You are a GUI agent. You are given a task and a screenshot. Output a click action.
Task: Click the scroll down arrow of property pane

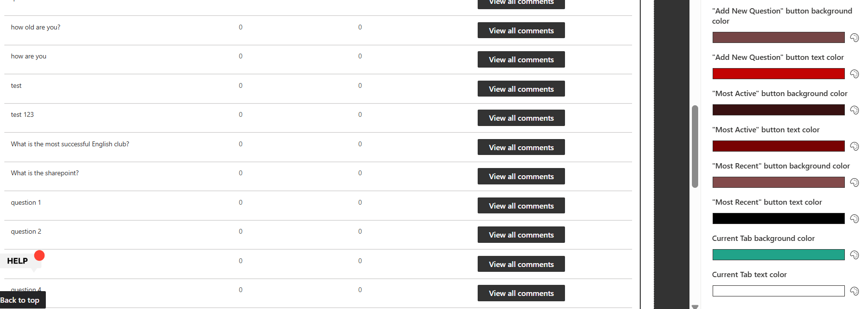(695, 307)
